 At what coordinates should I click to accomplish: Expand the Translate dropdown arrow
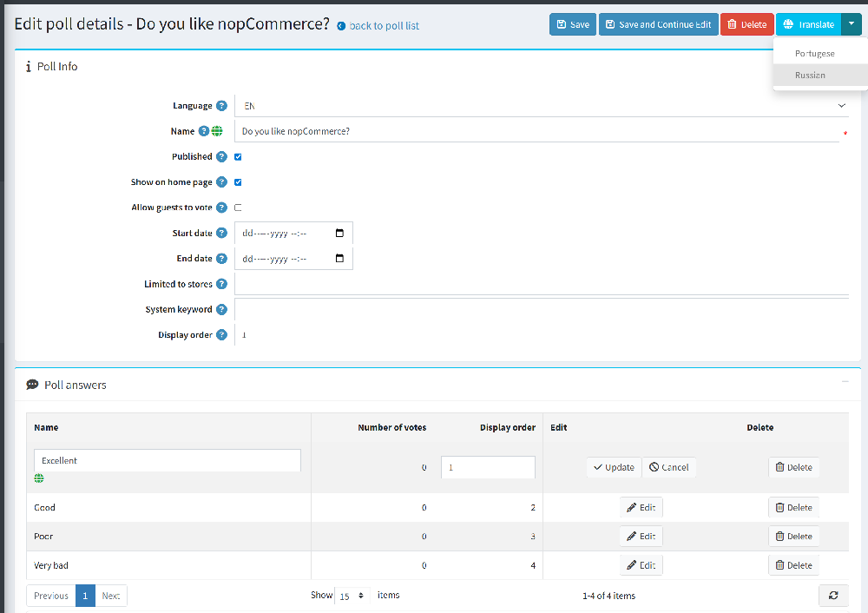coord(852,24)
